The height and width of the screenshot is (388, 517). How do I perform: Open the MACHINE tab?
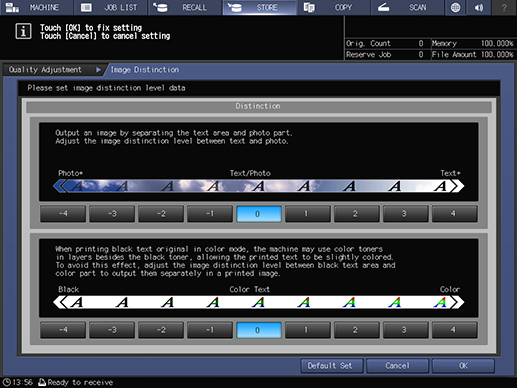tap(36, 7)
